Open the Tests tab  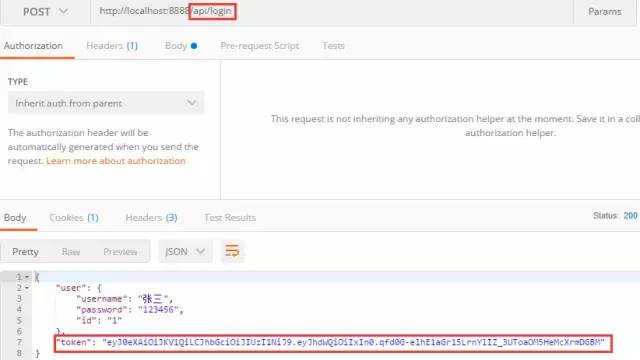tap(333, 46)
